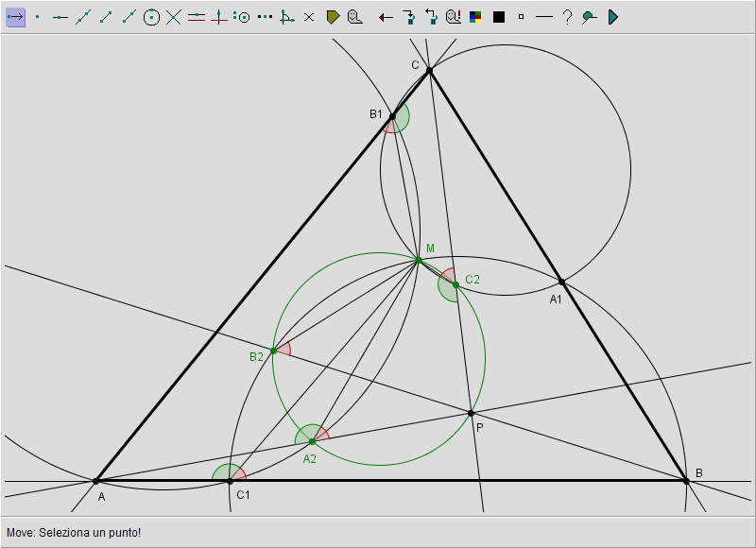
Task: Click the small square point style icon
Action: pyautogui.click(x=522, y=17)
